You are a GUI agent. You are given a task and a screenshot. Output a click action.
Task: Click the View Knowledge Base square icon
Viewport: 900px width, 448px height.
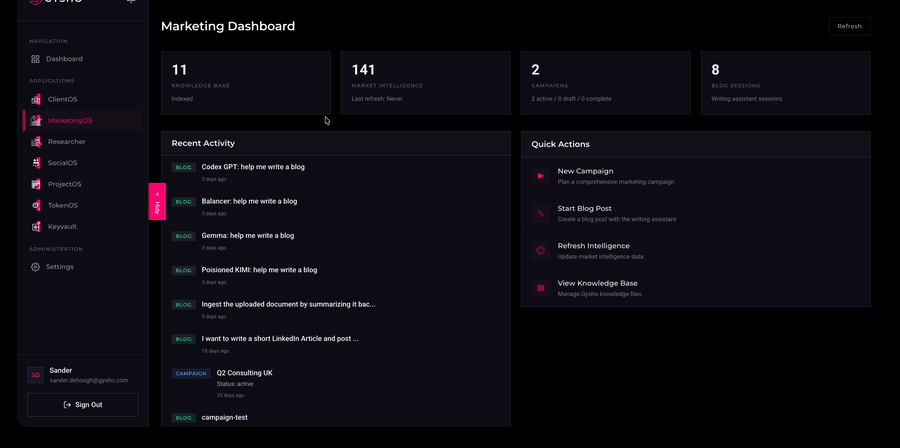coord(540,288)
